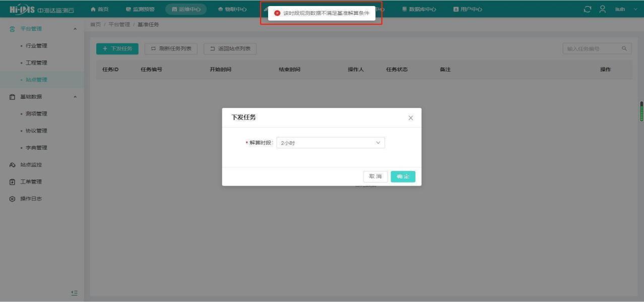
Task: Click 确定 to confirm the task
Action: pos(403,176)
